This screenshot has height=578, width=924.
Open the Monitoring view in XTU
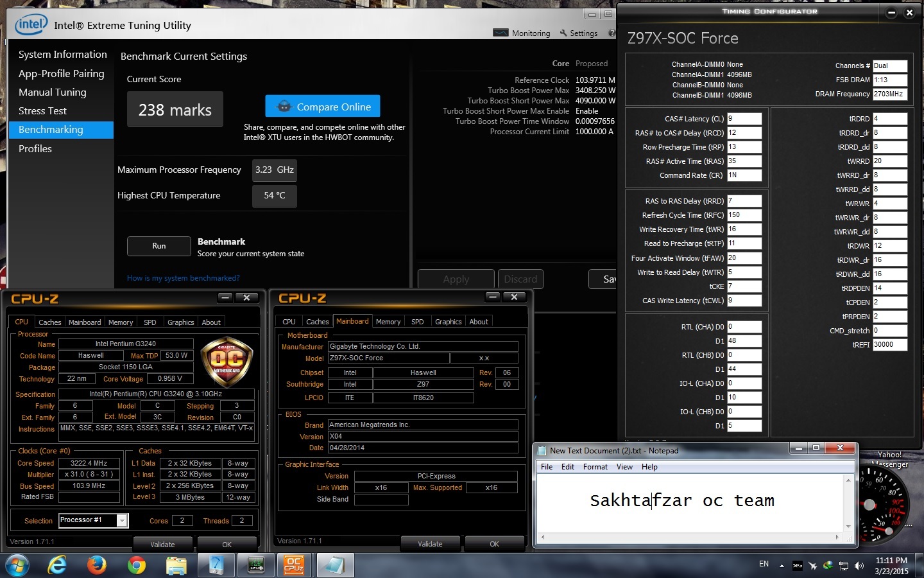[522, 33]
